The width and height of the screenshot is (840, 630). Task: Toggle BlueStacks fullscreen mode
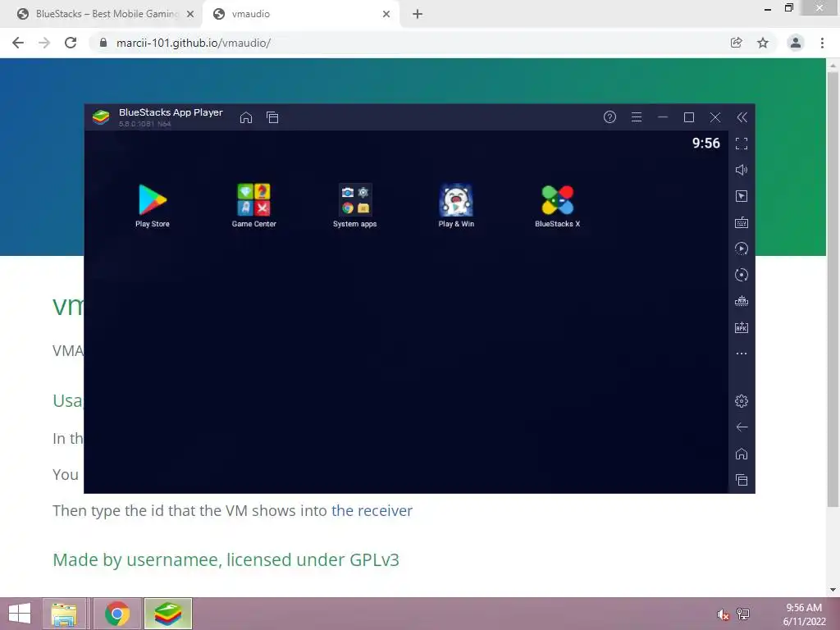pyautogui.click(x=742, y=144)
